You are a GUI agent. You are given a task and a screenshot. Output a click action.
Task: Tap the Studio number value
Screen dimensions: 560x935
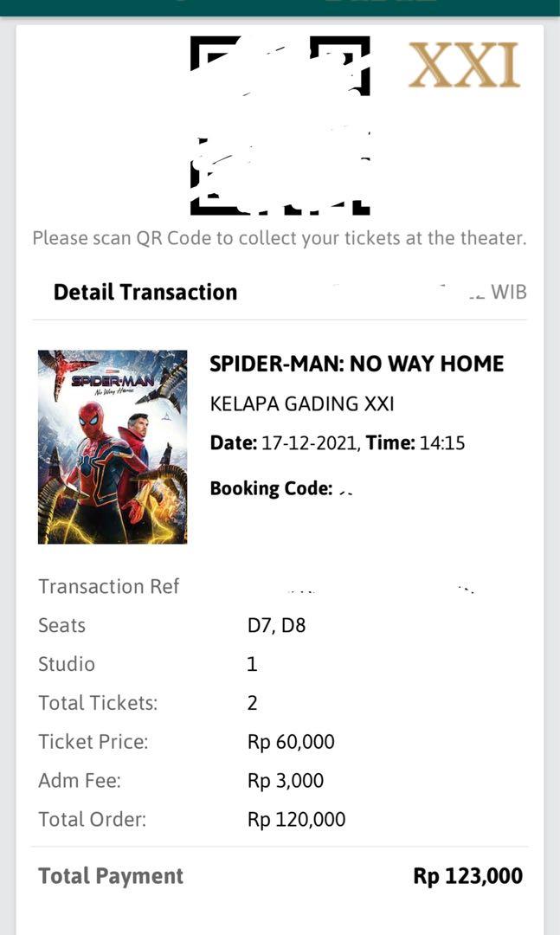pos(252,664)
